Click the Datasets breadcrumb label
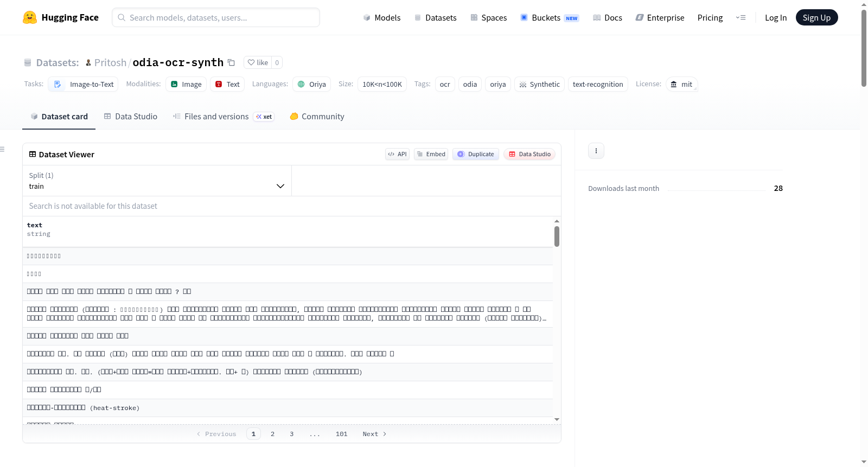Image resolution: width=868 pixels, height=467 pixels. coord(58,62)
